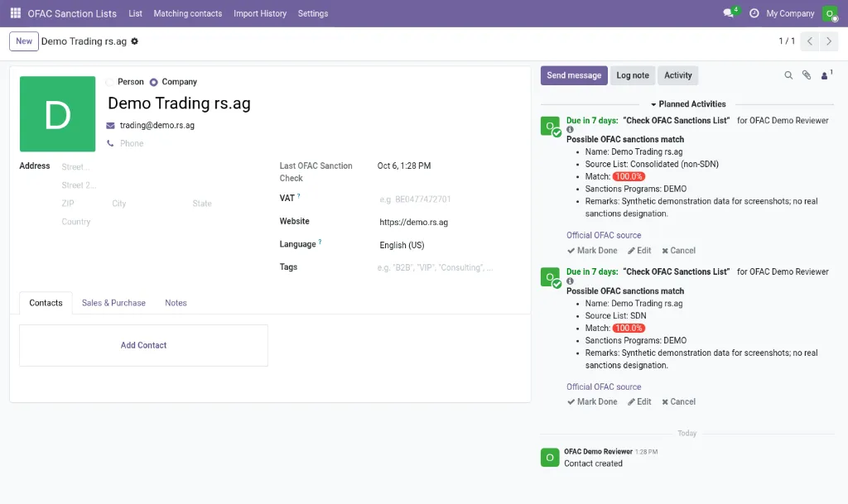Image resolution: width=848 pixels, height=504 pixels.
Task: Open the Language dropdown showing English (US)
Action: 448,245
